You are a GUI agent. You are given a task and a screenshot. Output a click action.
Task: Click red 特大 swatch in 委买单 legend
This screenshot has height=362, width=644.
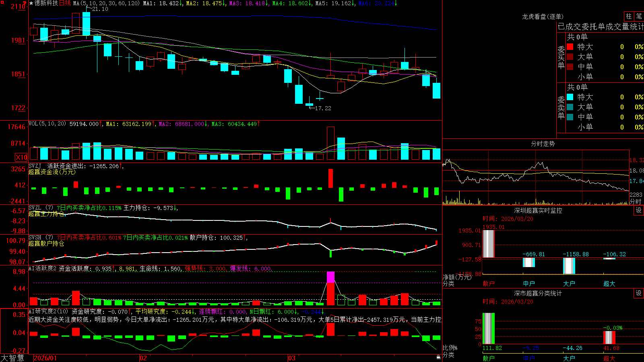pyautogui.click(x=570, y=47)
